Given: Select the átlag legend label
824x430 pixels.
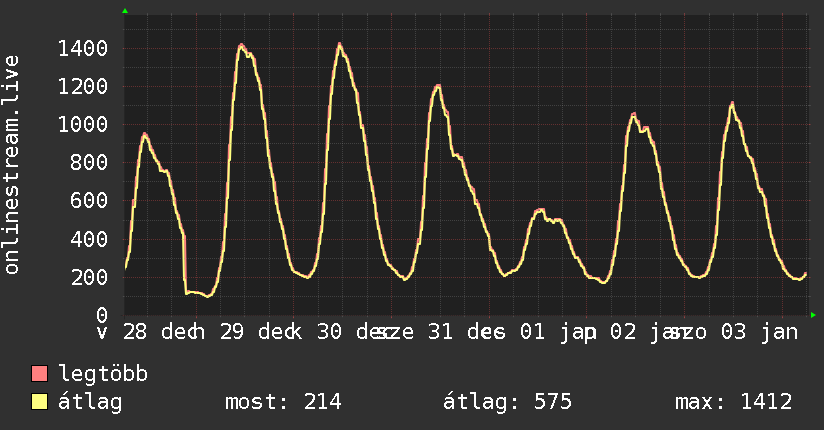Looking at the screenshot, I should pyautogui.click(x=90, y=402).
